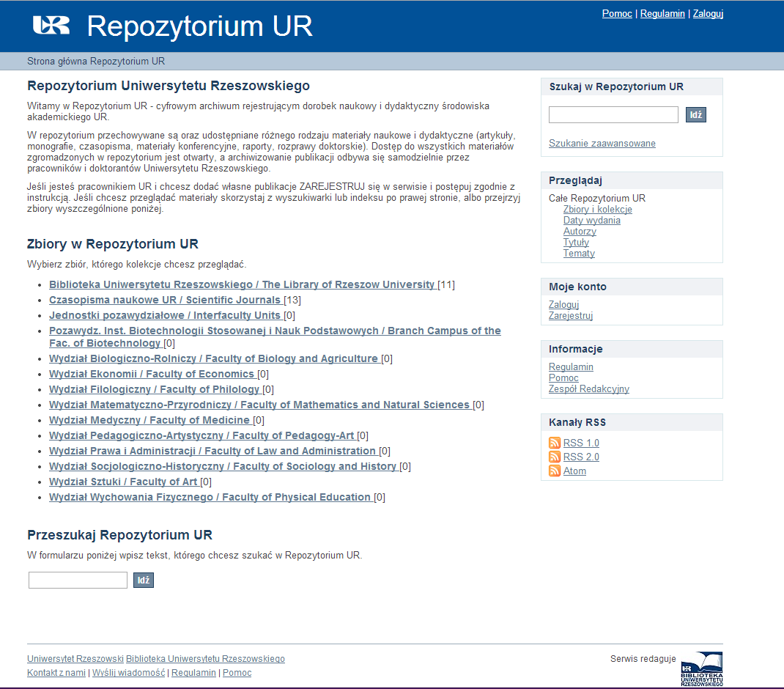
Task: Browse by Zbiory i kolekcje
Action: click(597, 209)
